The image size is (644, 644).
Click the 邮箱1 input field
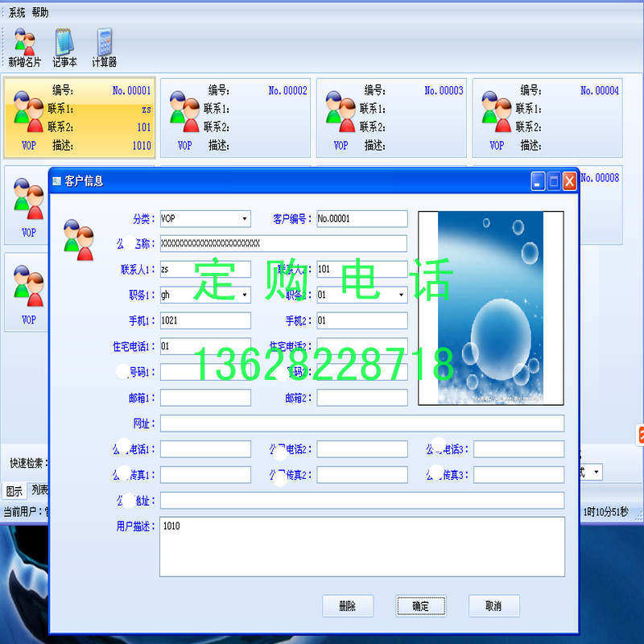(205, 398)
